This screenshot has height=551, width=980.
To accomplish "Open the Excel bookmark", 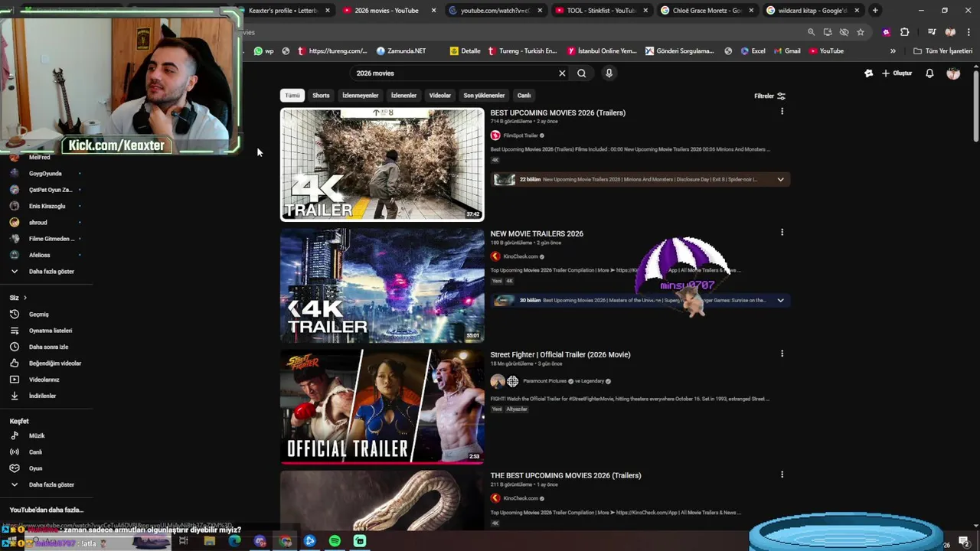I will point(753,51).
